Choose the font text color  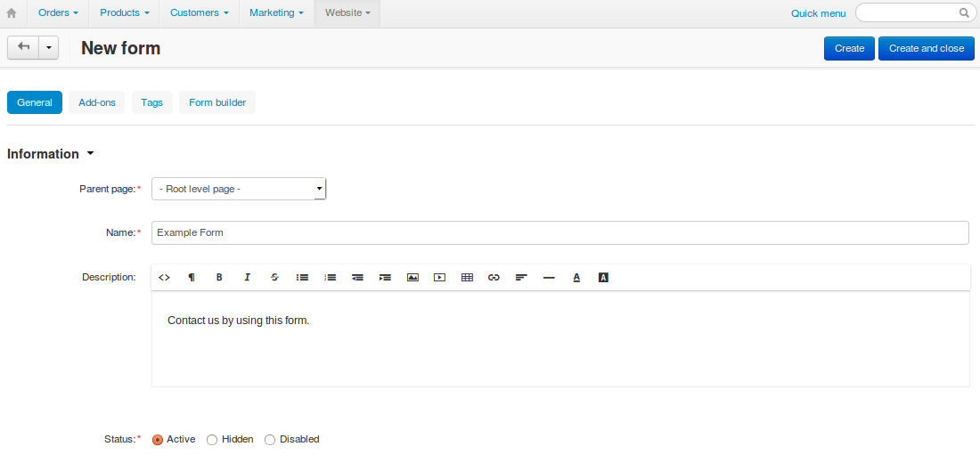(x=576, y=278)
